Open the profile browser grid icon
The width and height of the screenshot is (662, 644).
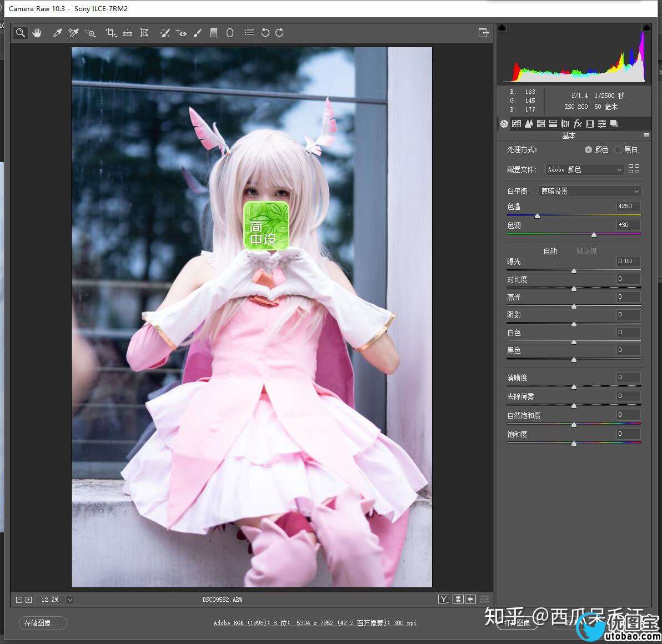click(x=634, y=169)
